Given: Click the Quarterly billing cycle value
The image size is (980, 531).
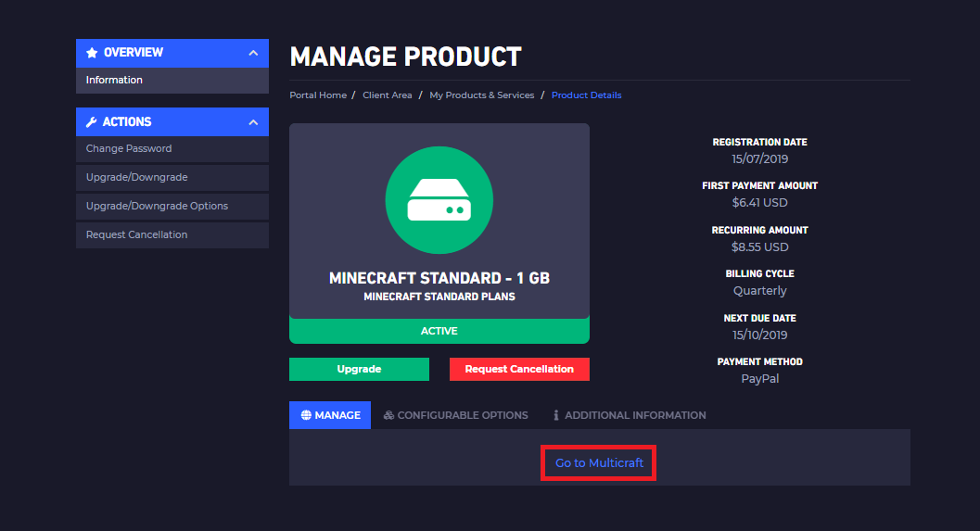Looking at the screenshot, I should point(760,291).
